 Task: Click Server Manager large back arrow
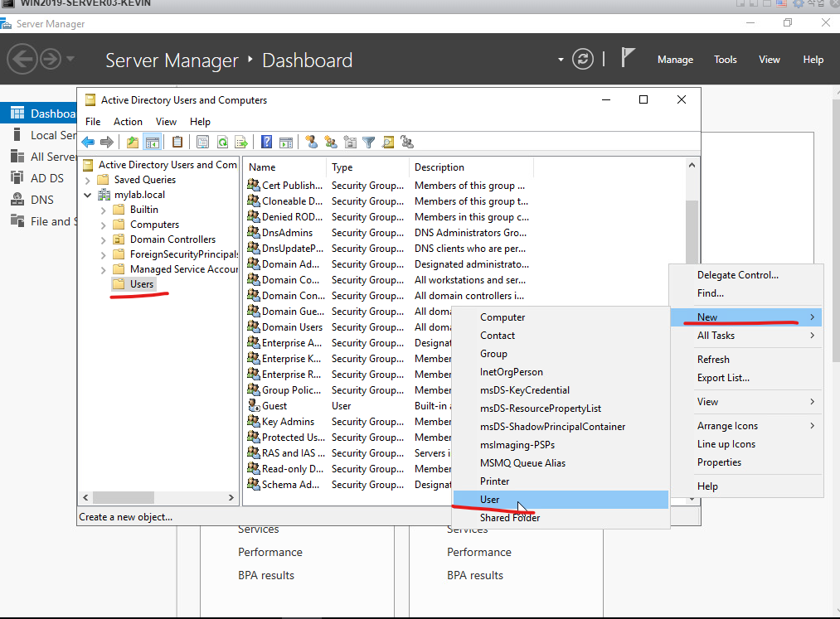tap(22, 59)
